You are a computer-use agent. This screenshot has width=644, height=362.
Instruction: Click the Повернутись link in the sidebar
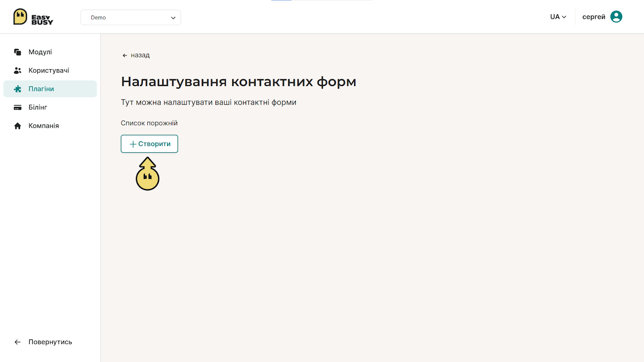pos(43,342)
